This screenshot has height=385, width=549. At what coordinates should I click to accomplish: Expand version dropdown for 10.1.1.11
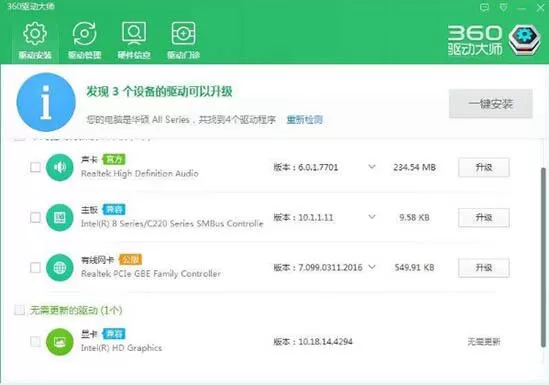click(x=372, y=217)
